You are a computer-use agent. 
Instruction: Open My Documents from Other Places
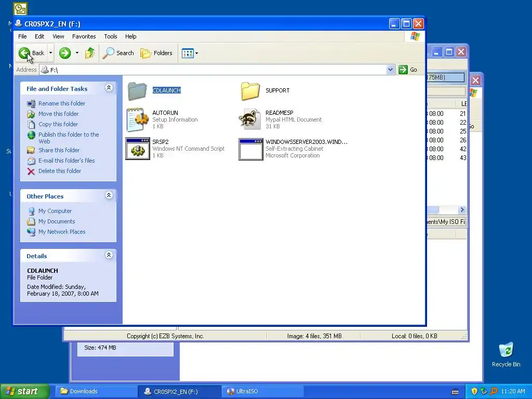coord(57,221)
